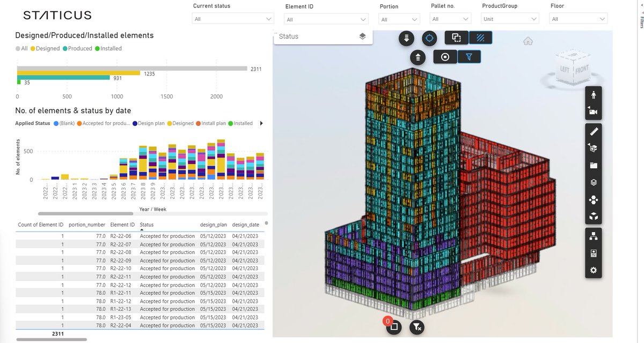644x343 pixels.
Task: Click the blue orbit target icon
Action: coord(429,38)
